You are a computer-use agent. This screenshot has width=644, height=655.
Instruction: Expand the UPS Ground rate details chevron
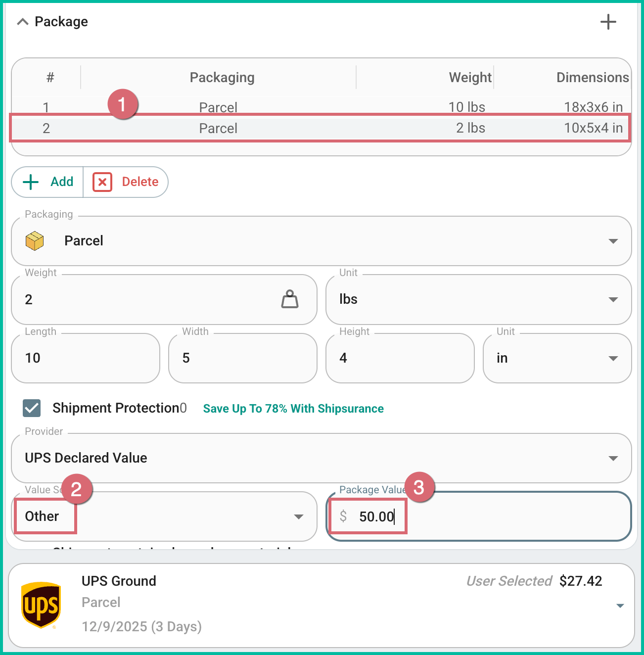click(621, 605)
